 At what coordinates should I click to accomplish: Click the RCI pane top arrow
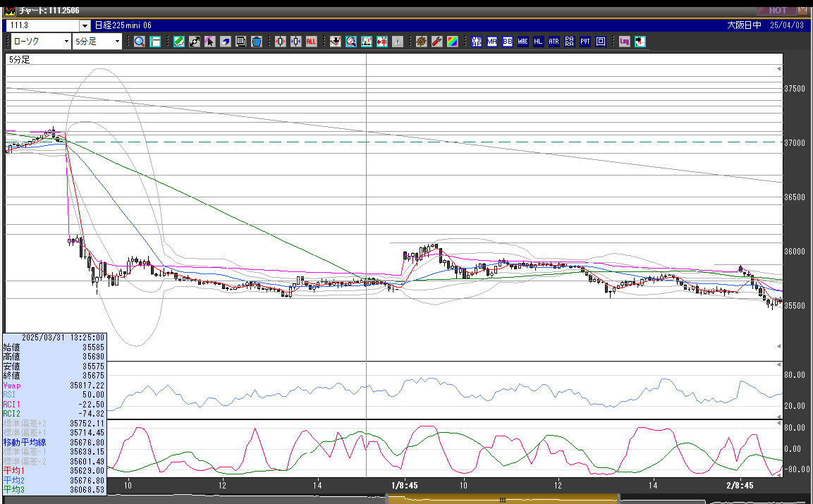click(x=778, y=424)
